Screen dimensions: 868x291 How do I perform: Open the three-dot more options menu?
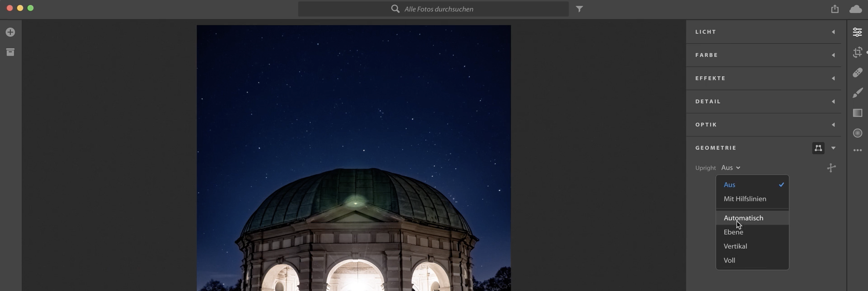pyautogui.click(x=857, y=150)
